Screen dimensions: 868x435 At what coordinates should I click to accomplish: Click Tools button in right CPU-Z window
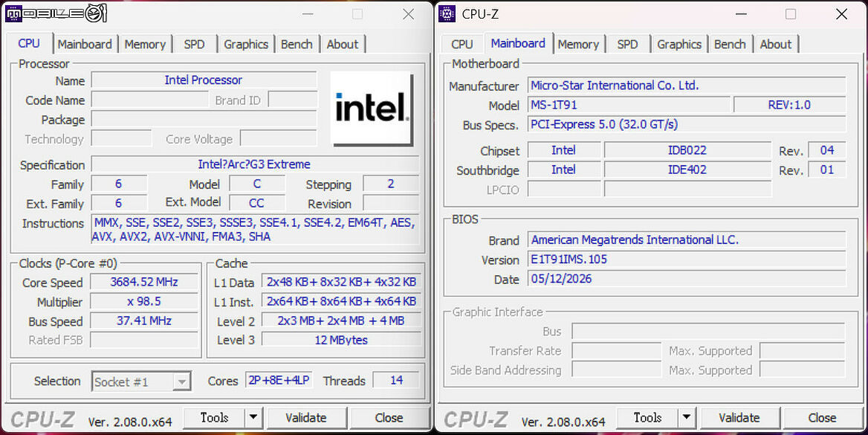[x=648, y=417]
